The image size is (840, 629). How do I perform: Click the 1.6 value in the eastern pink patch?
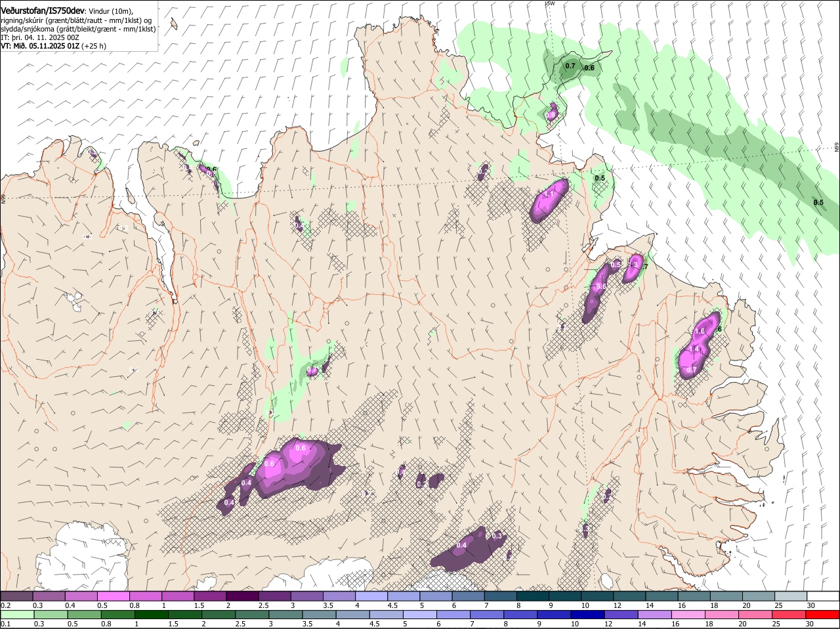[700, 331]
